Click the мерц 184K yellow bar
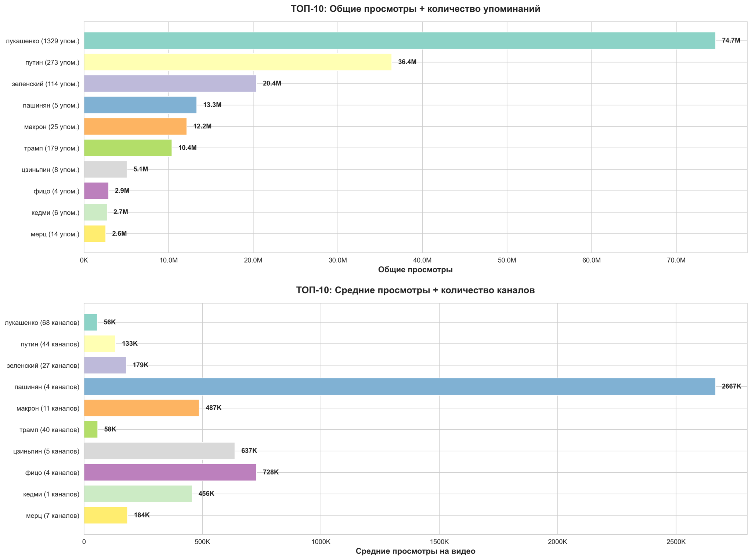The height and width of the screenshot is (560, 752). tap(105, 515)
